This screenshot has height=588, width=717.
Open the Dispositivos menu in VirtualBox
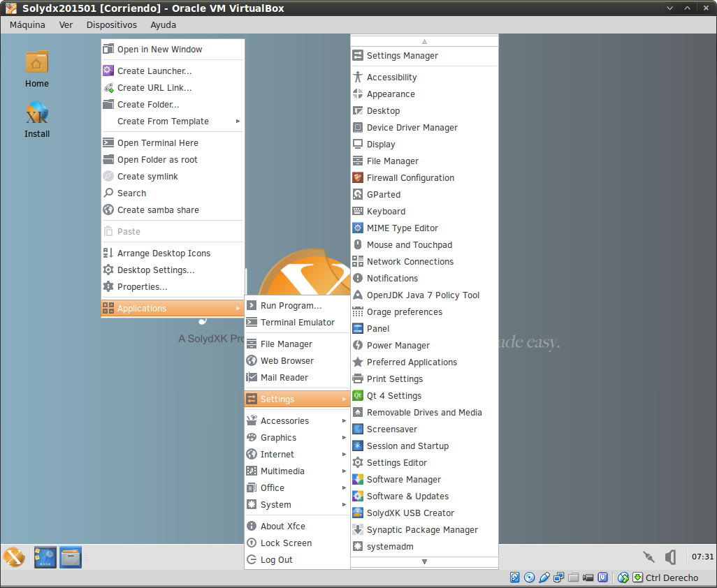111,24
